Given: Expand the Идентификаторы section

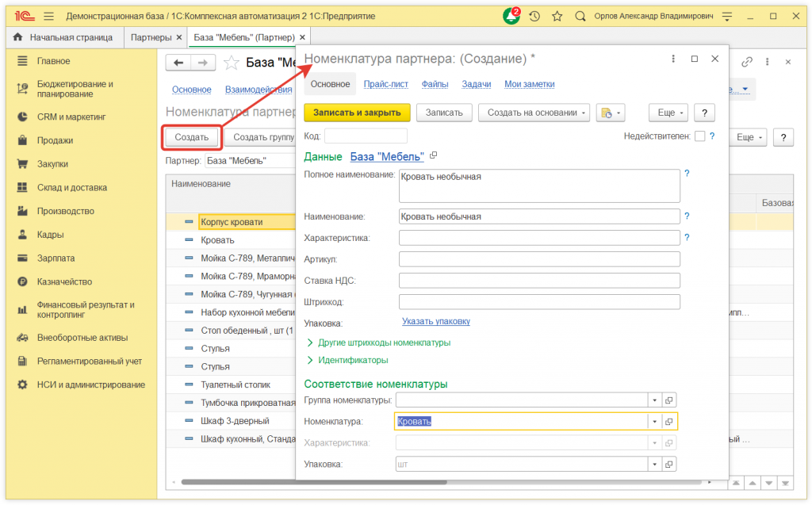Looking at the screenshot, I should pos(353,360).
